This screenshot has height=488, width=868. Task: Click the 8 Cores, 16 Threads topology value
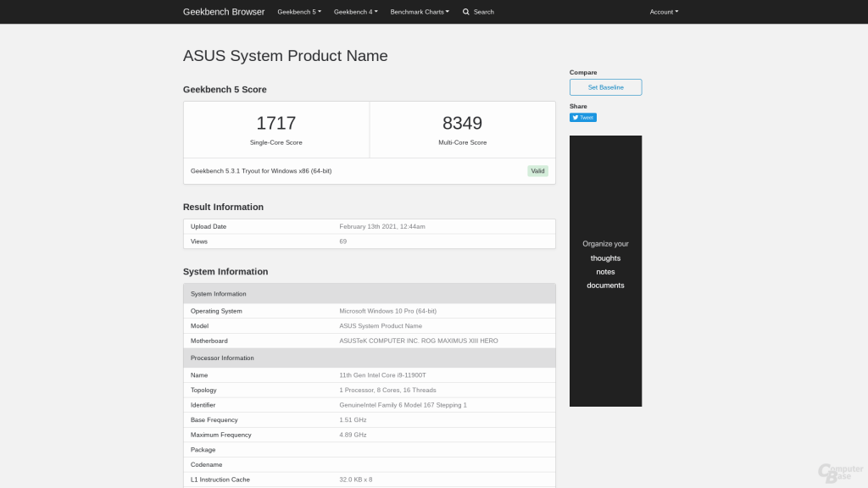point(387,390)
